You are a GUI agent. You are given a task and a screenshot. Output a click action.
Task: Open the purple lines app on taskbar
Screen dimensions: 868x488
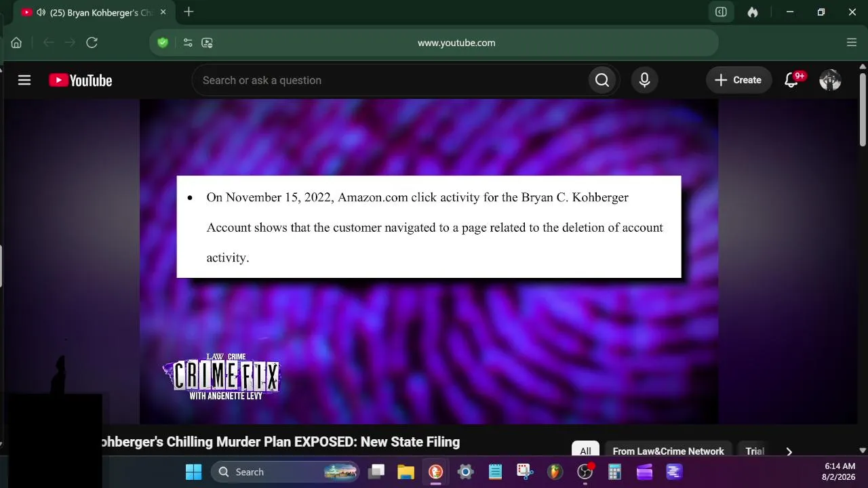tap(674, 472)
